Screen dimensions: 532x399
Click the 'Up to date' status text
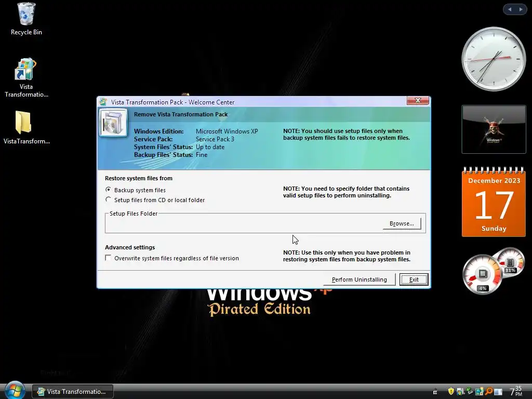click(210, 147)
